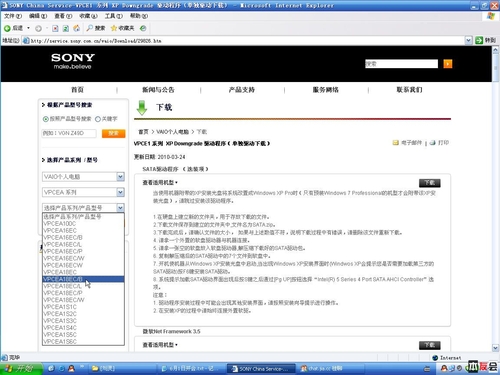Click the VAIO个人电脑 breadcrumb link
This screenshot has width=500, height=375.
click(x=172, y=132)
